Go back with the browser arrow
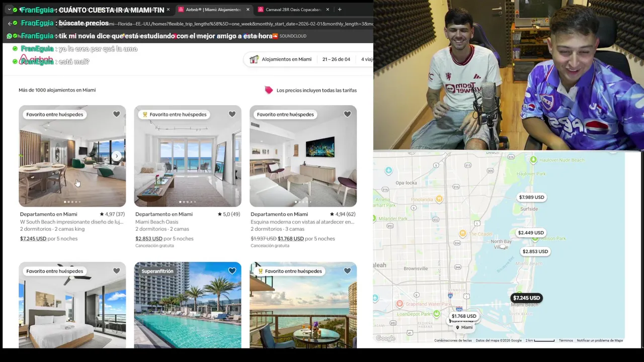 coord(10,24)
